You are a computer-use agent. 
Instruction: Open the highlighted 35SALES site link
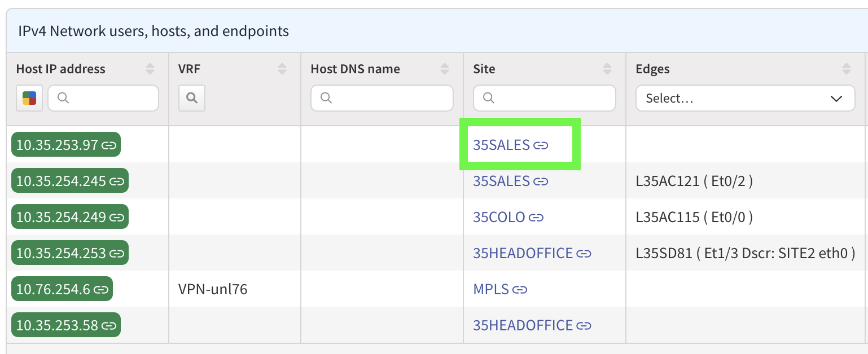(x=501, y=145)
